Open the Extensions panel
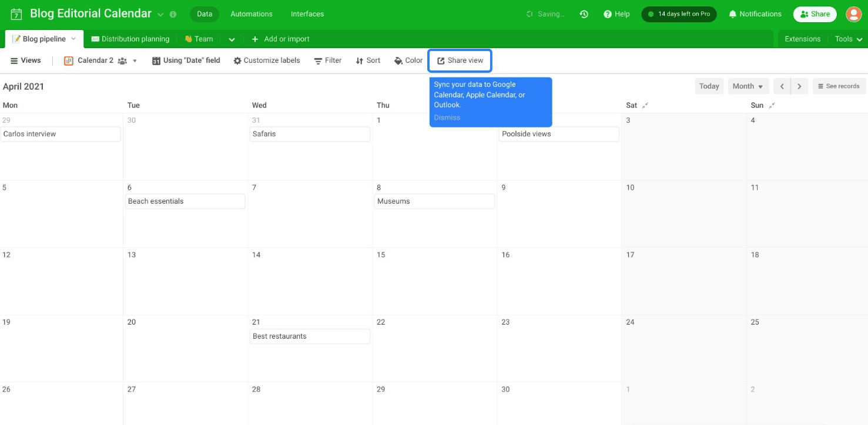The image size is (868, 425). pyautogui.click(x=802, y=39)
